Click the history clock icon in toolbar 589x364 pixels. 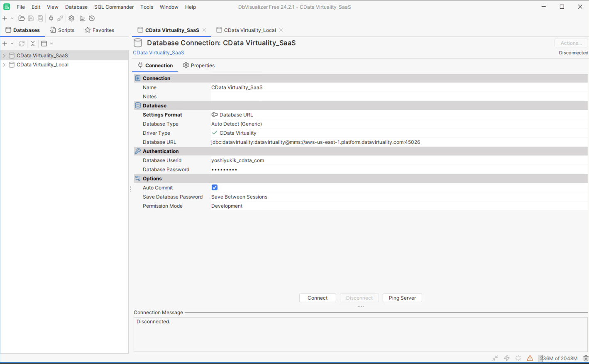pyautogui.click(x=92, y=18)
